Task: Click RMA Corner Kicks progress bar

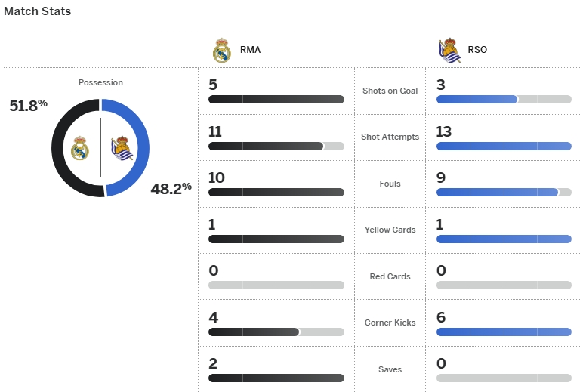Action: (x=276, y=332)
